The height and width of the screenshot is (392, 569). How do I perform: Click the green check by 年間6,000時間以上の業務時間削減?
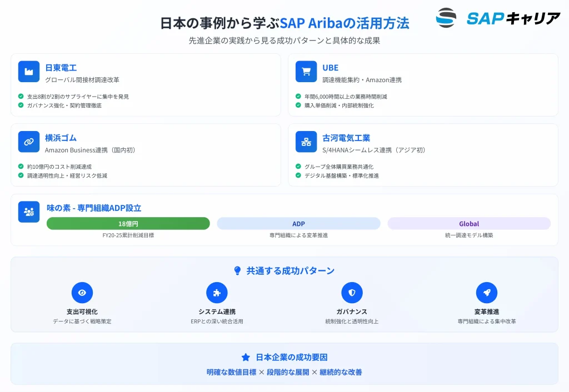pyautogui.click(x=298, y=97)
